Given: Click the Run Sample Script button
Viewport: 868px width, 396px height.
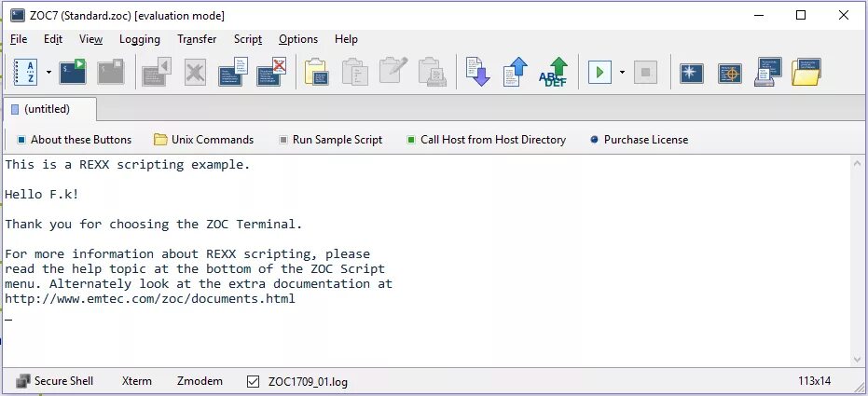Looking at the screenshot, I should 330,140.
